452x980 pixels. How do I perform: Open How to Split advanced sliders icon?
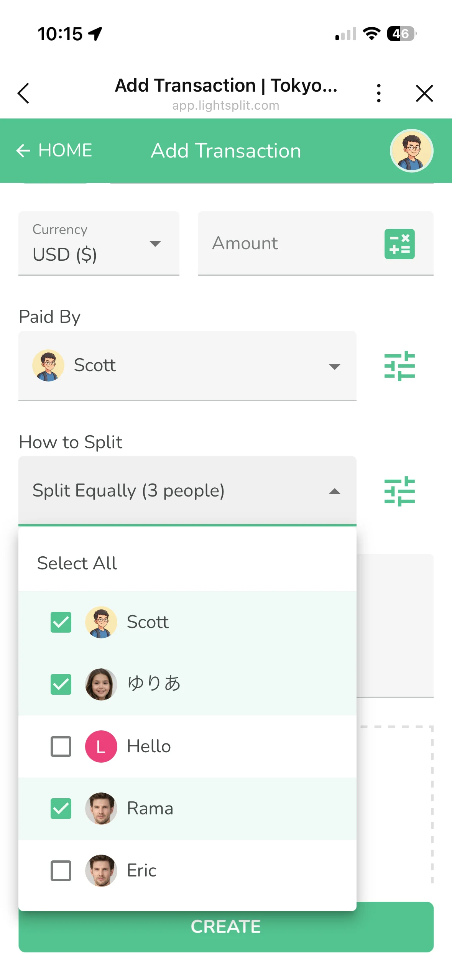pyautogui.click(x=399, y=491)
